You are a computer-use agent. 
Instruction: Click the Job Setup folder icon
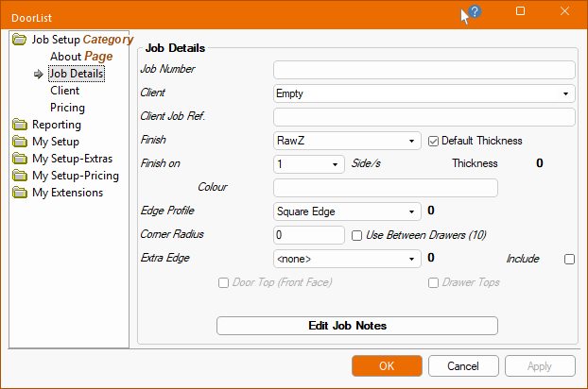coord(20,40)
